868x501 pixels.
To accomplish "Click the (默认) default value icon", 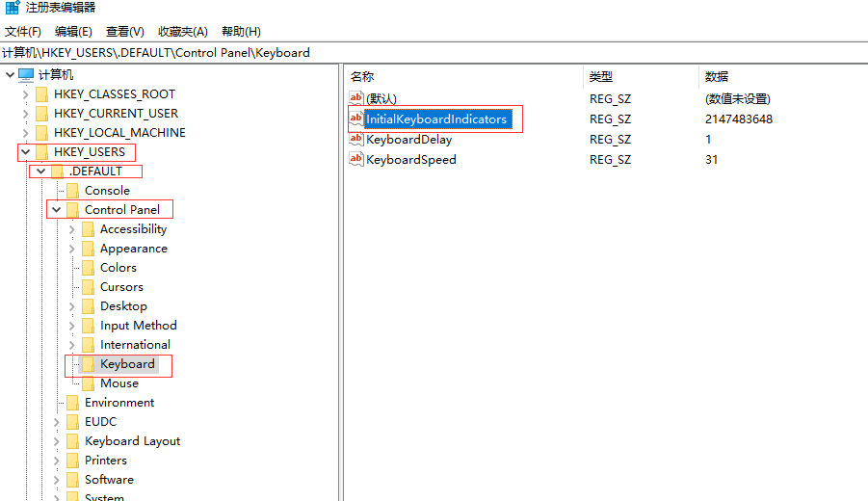I will pos(356,98).
